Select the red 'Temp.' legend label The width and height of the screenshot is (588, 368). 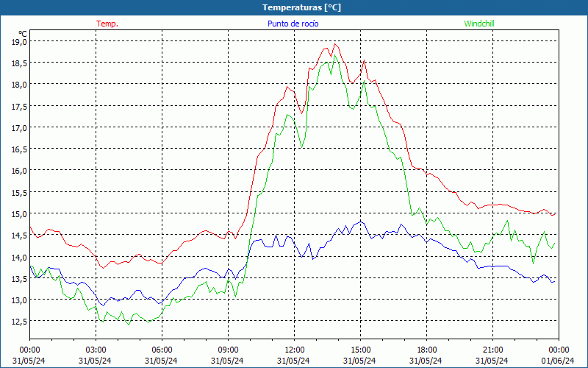pos(107,24)
